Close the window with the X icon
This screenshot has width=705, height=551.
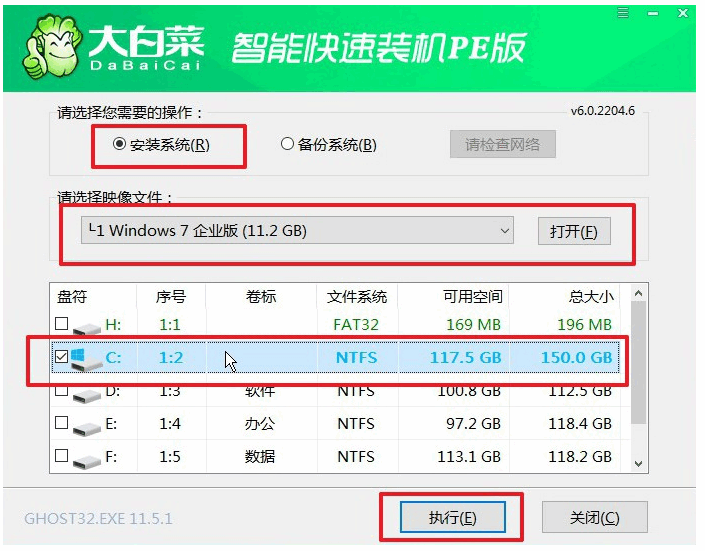tap(683, 13)
